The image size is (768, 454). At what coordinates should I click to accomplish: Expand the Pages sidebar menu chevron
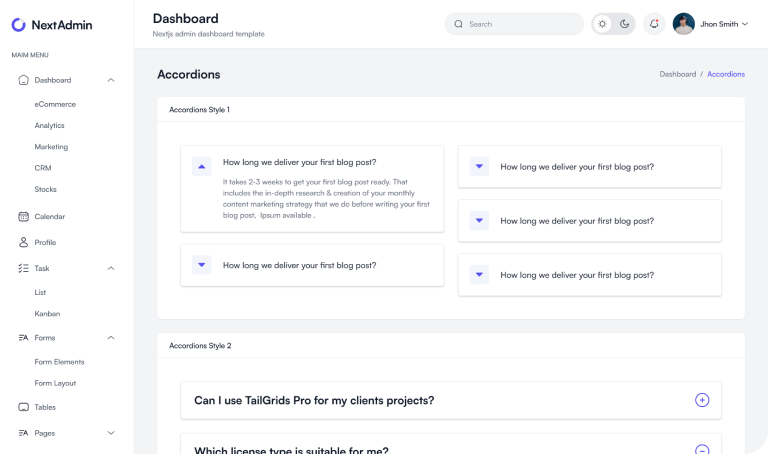point(110,433)
